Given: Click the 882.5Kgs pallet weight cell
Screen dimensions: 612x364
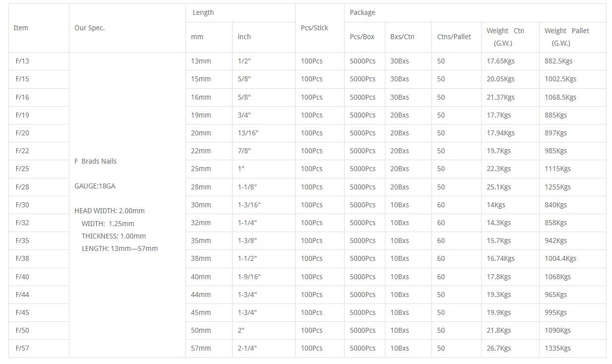Looking at the screenshot, I should [573, 61].
